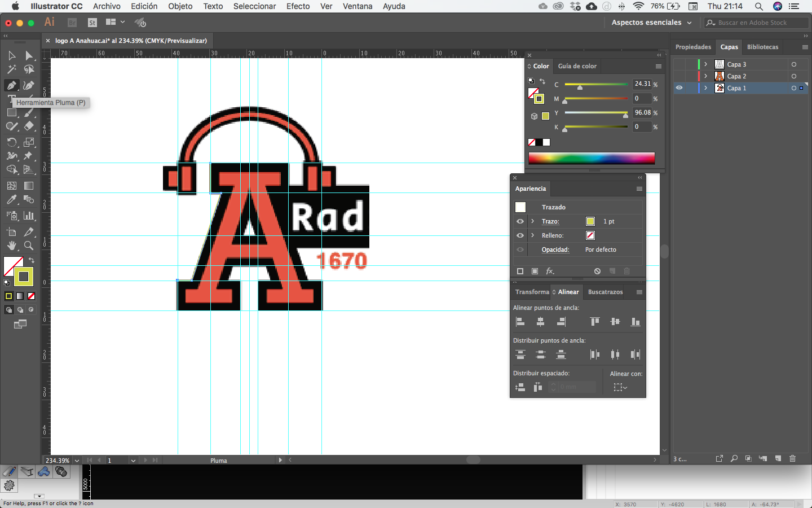The height and width of the screenshot is (508, 812).
Task: Switch to the Bibliotecas tab
Action: pos(762,47)
